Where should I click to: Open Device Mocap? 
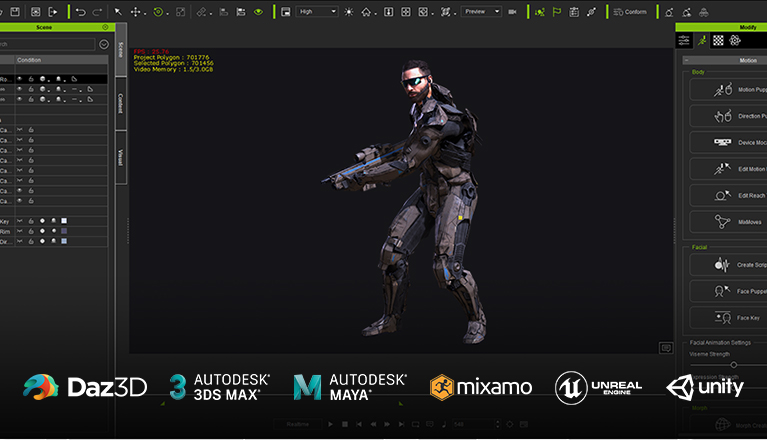coord(728,142)
